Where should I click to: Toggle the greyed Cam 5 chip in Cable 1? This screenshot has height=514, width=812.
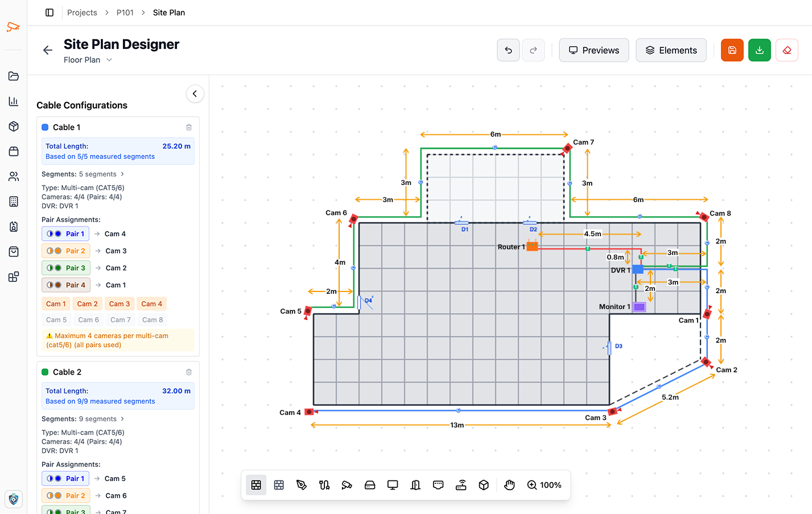[56, 320]
